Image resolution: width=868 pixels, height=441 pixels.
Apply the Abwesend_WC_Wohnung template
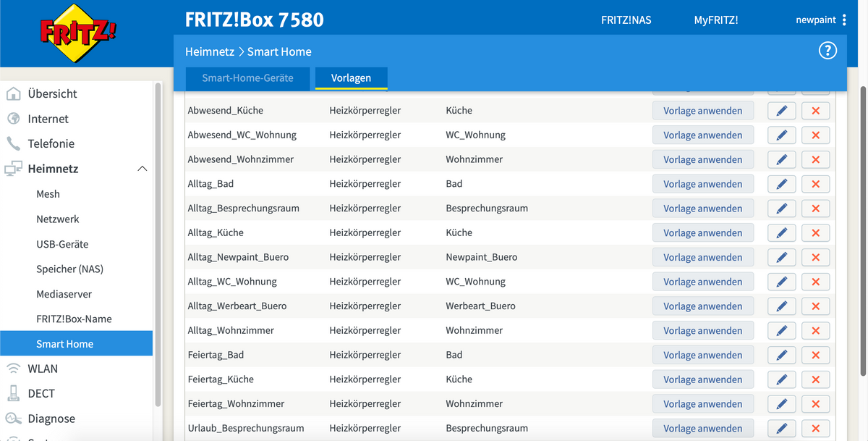pyautogui.click(x=703, y=135)
